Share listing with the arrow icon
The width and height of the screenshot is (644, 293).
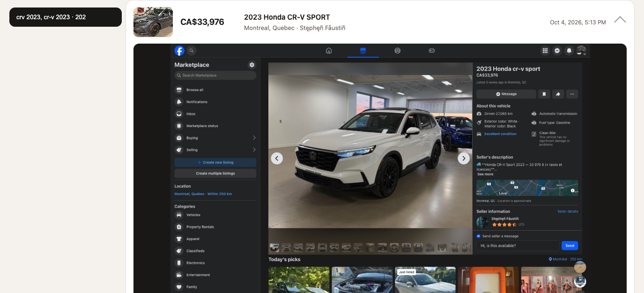pyautogui.click(x=558, y=94)
